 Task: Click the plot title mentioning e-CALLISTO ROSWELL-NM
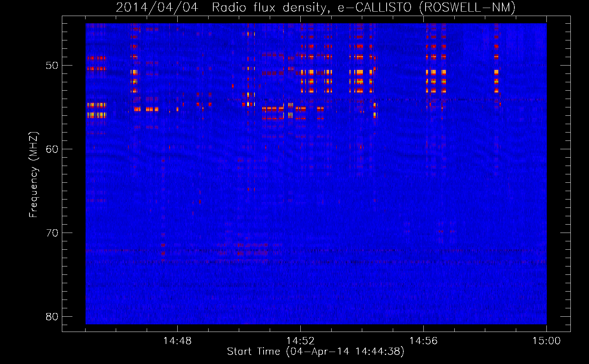click(316, 7)
